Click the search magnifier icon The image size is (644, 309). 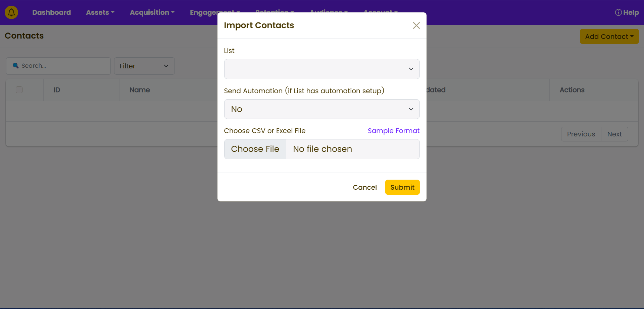[15, 66]
